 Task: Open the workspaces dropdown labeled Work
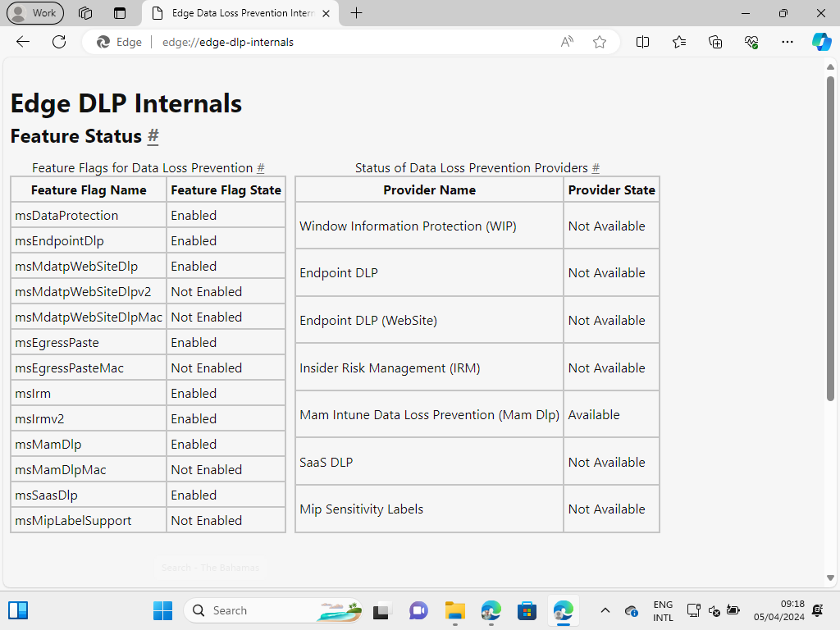[x=35, y=13]
